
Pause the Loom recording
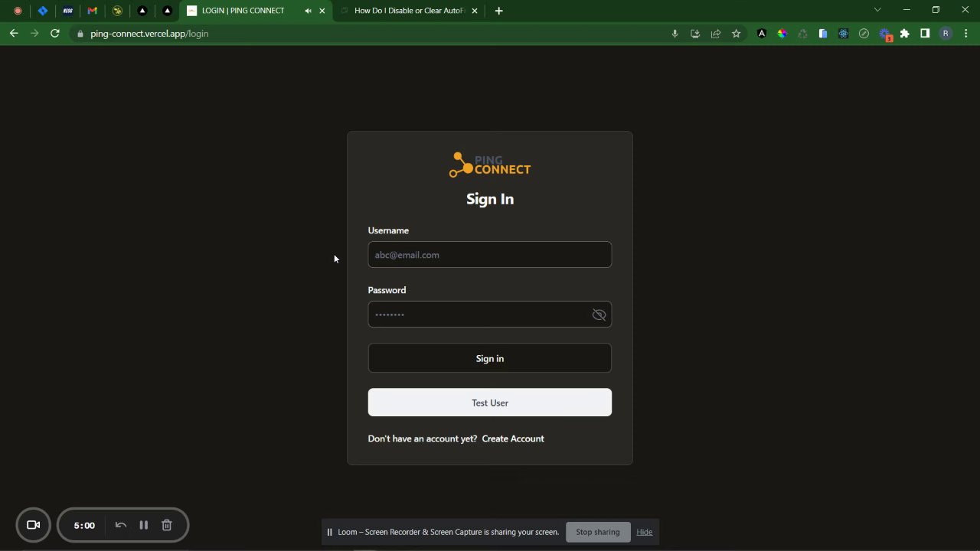[143, 525]
